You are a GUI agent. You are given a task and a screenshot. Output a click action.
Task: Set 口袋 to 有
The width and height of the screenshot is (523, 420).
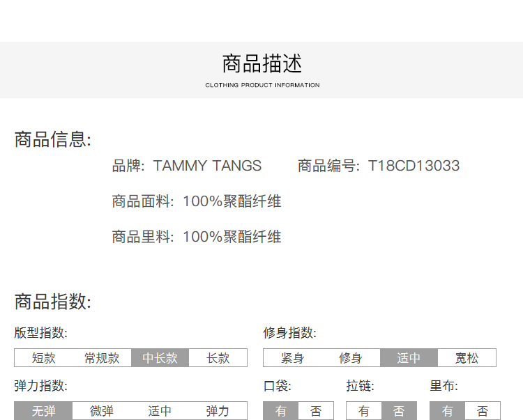280,411
